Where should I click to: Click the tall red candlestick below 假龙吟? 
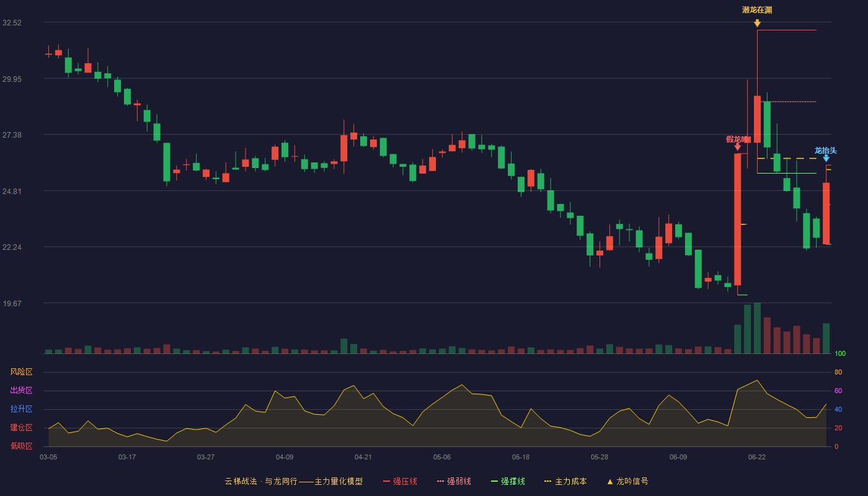click(x=737, y=219)
